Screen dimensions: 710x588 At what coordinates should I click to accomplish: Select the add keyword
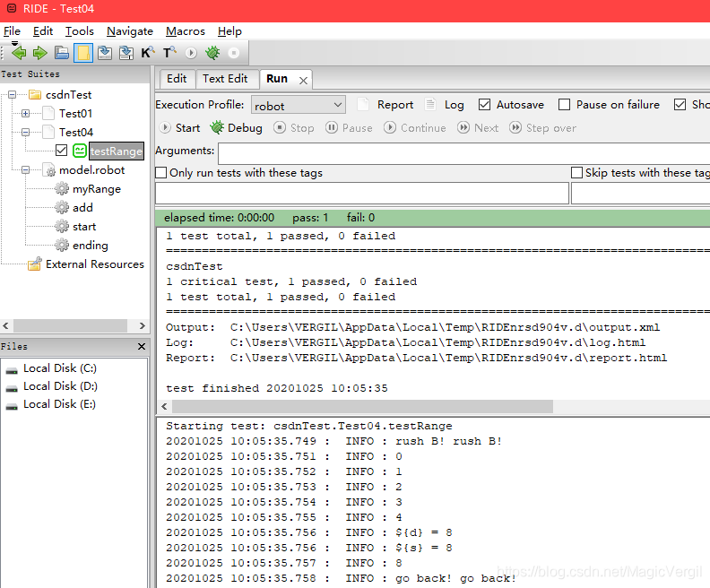82,207
